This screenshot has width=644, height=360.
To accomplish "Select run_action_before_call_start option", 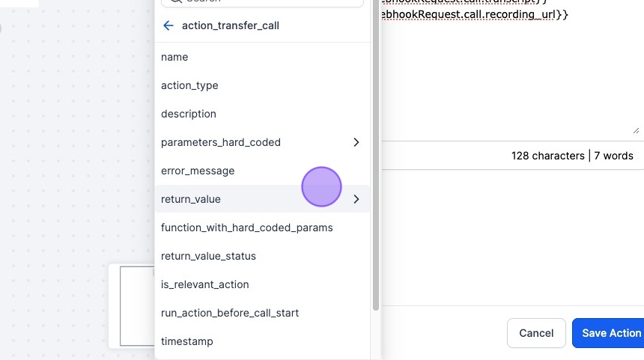I will [x=230, y=313].
